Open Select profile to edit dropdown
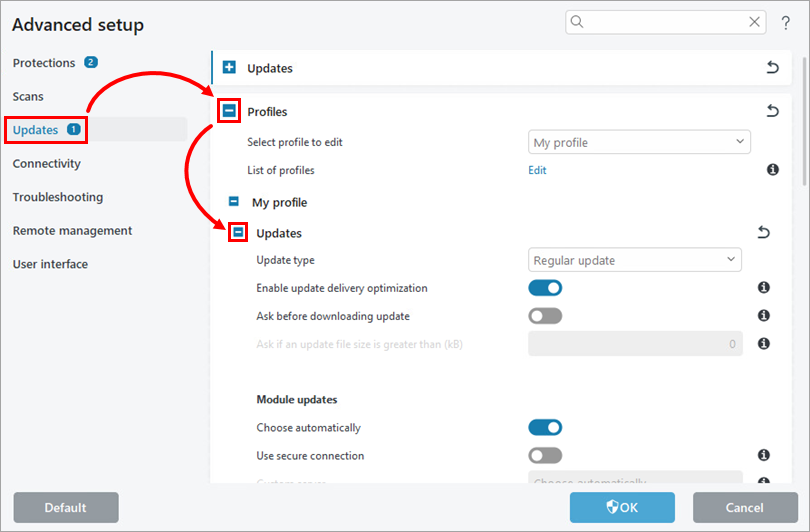 (639, 142)
